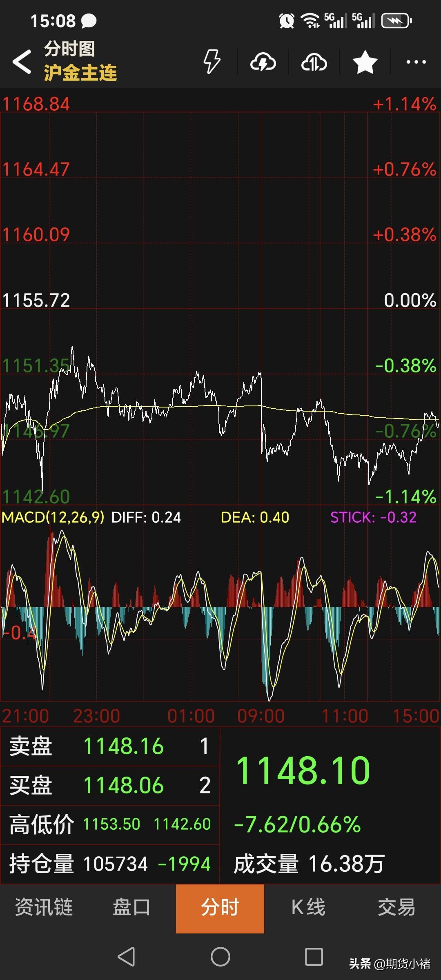Image resolution: width=441 pixels, height=980 pixels.
Task: Tap the 卖盘 price 1148.16
Action: [x=123, y=746]
